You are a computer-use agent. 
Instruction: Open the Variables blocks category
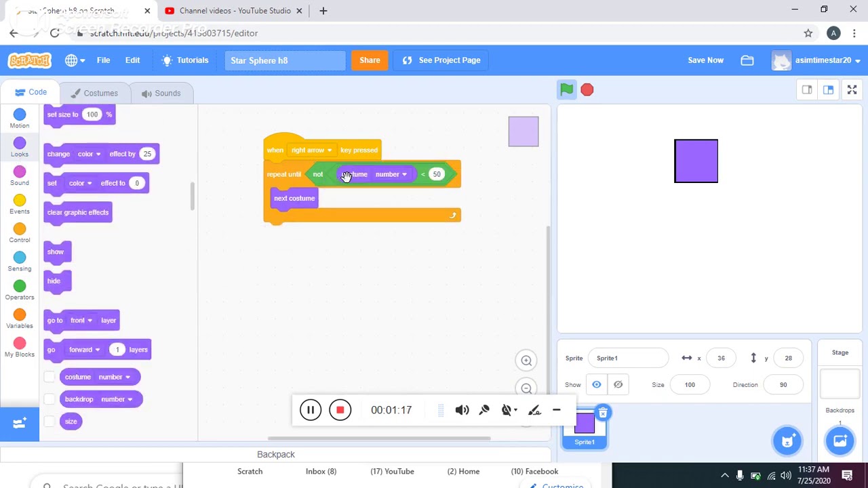(20, 319)
